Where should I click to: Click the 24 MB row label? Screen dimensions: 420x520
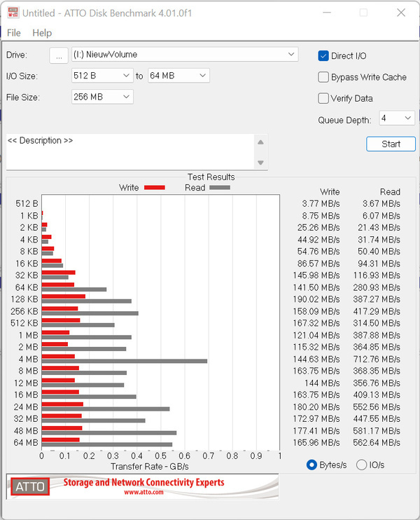26,407
